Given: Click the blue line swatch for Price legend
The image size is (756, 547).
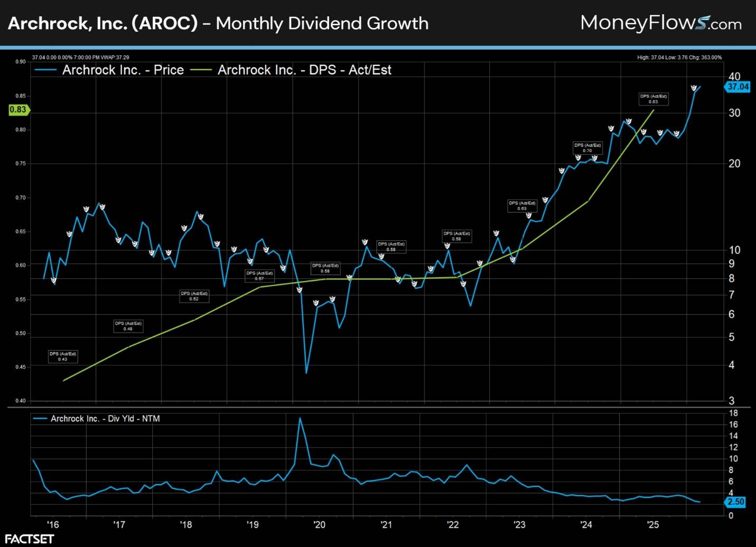Looking at the screenshot, I should pos(45,70).
